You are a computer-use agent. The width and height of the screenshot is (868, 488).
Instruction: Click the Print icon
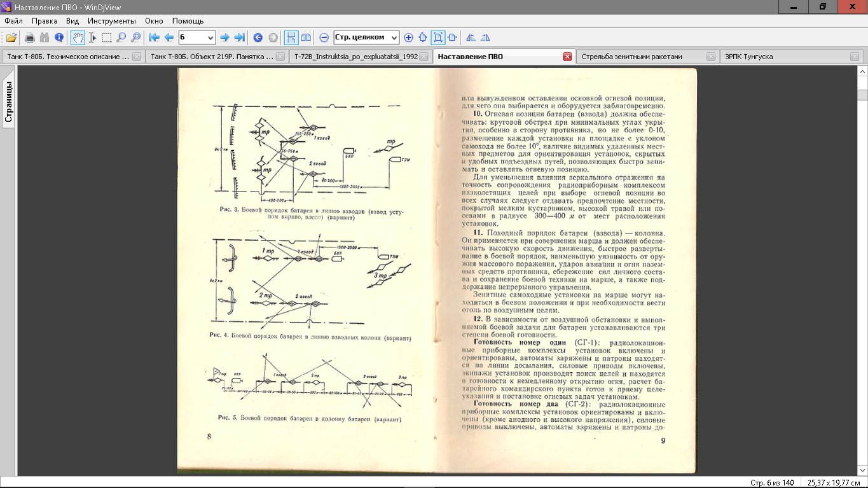pos(30,38)
